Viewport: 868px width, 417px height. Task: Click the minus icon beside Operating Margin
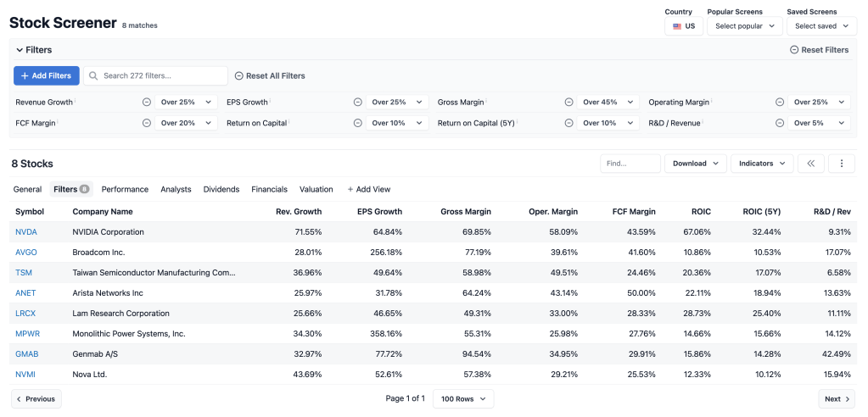click(779, 102)
